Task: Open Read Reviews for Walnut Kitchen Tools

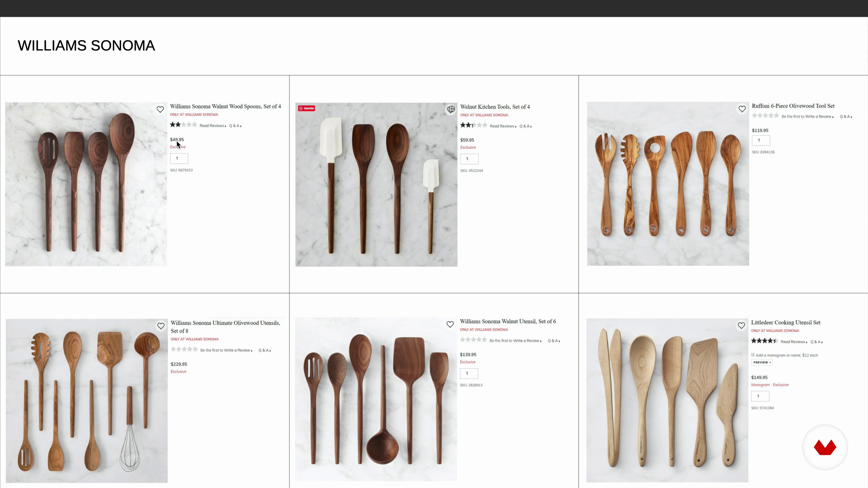Action: [x=503, y=126]
